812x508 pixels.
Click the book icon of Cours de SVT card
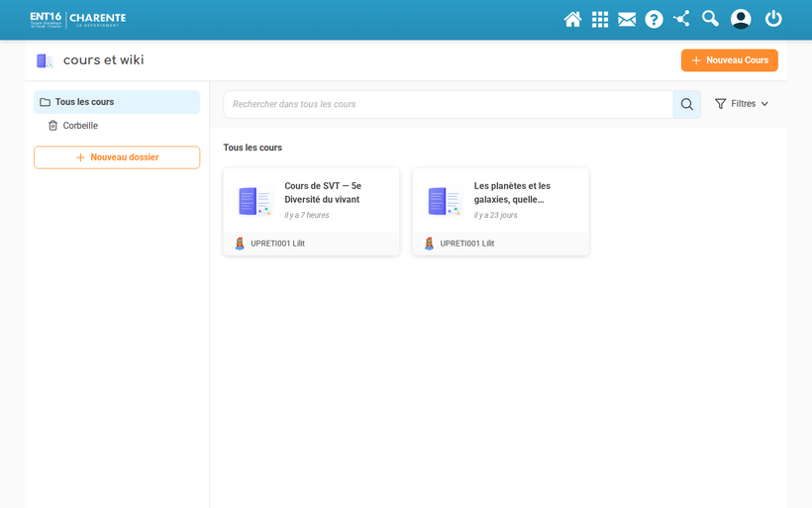pos(254,201)
